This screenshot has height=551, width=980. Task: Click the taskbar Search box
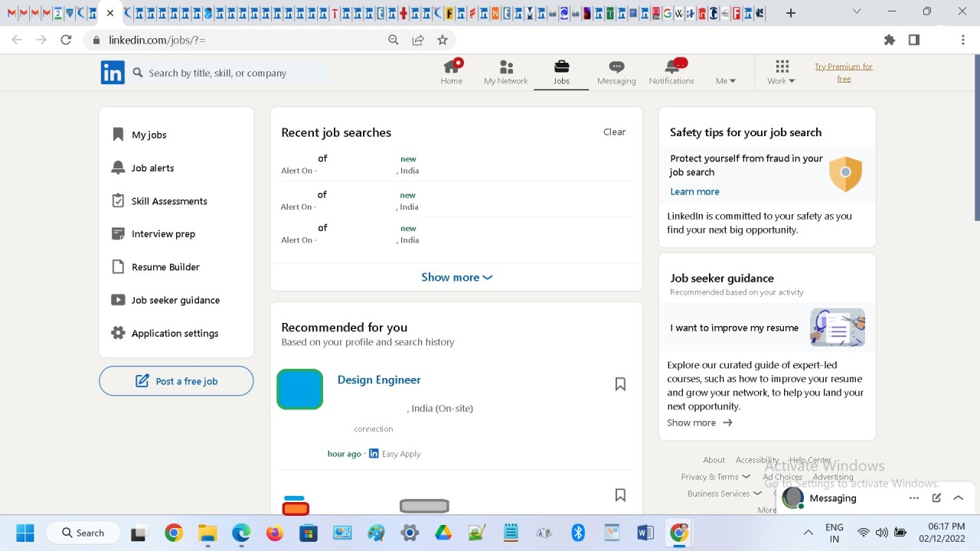[83, 533]
